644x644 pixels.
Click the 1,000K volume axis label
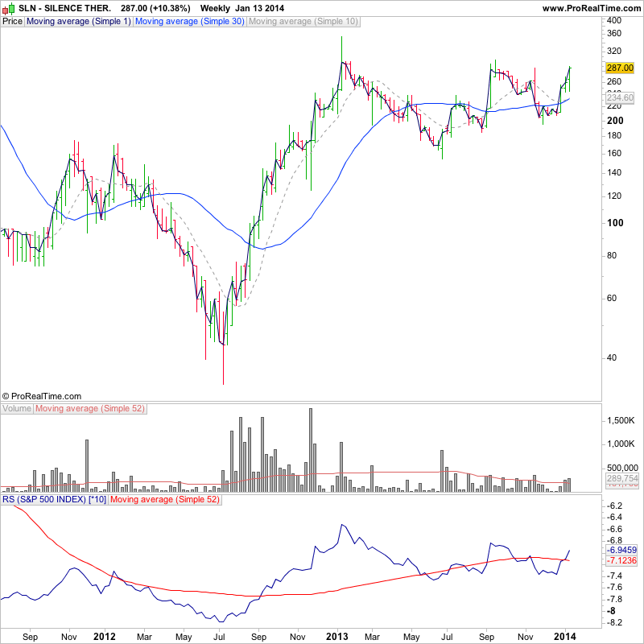pos(621,444)
